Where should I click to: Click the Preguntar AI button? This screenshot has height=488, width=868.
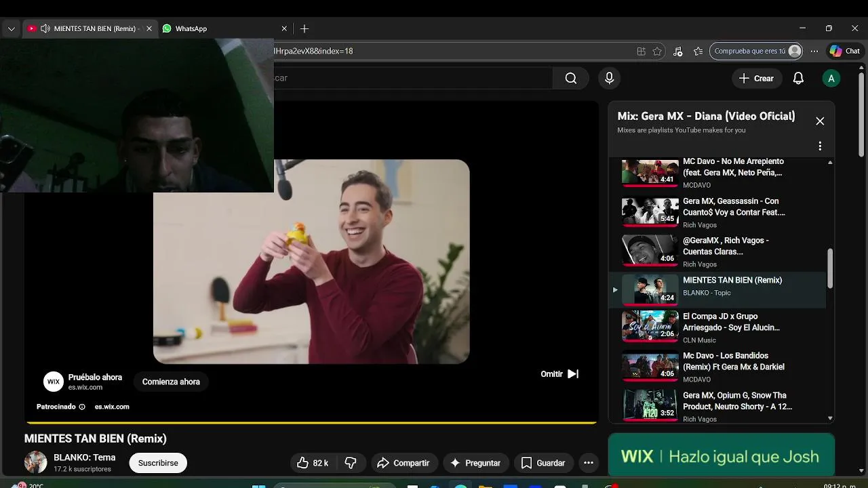[475, 463]
